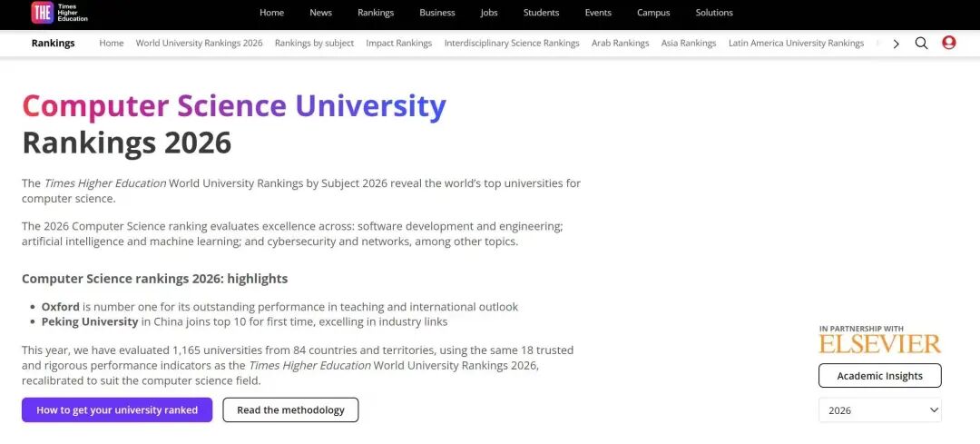Image resolution: width=980 pixels, height=444 pixels.
Task: Click Computer Science rankings 2026: highlights subheading
Action: pos(155,279)
